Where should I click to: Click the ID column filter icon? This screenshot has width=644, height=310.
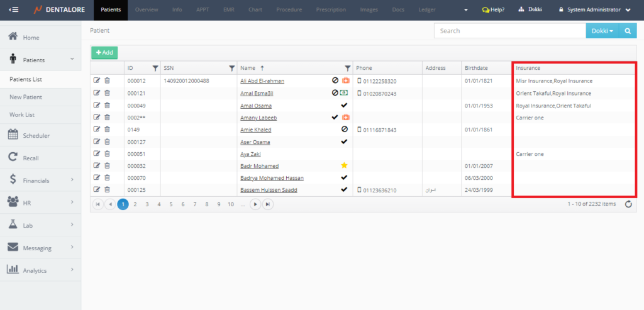tap(155, 68)
